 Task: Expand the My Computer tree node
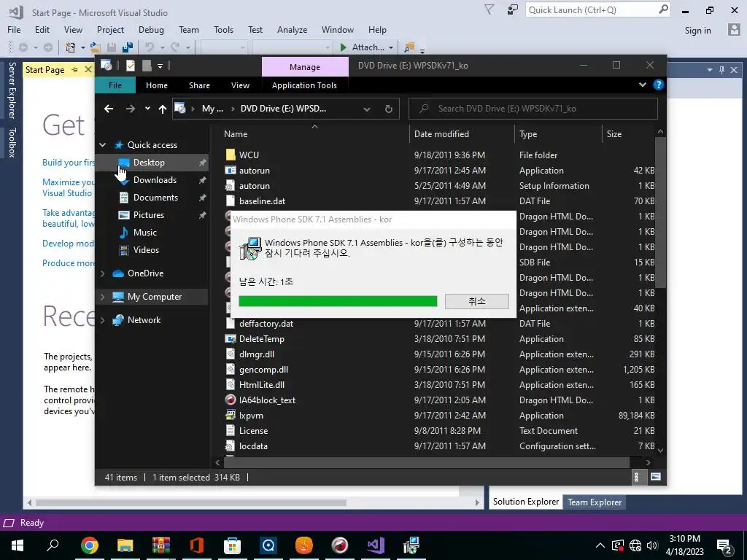pos(102,297)
